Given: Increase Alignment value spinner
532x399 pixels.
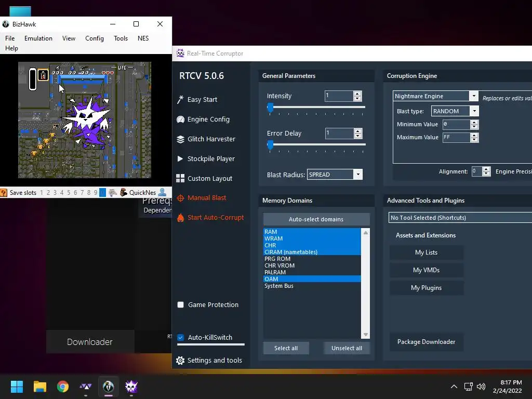Looking at the screenshot, I should [486, 169].
